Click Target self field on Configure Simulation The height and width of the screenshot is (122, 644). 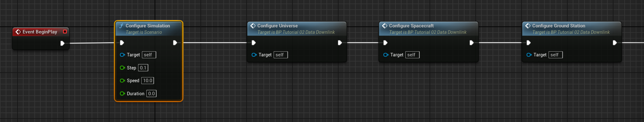pos(149,55)
